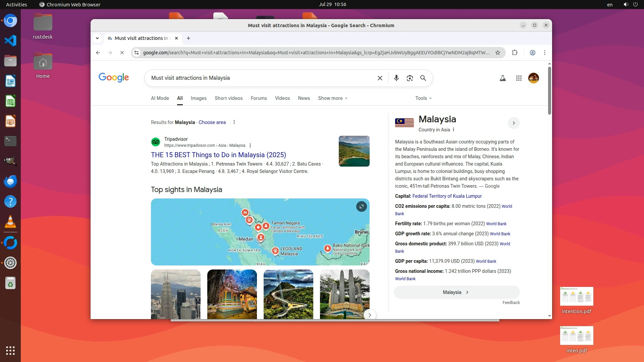Switch to the Images tab
The image size is (644, 362).
click(x=199, y=98)
